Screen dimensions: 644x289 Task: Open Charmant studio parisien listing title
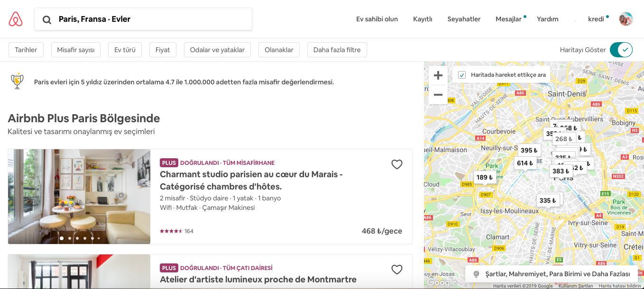(x=251, y=180)
